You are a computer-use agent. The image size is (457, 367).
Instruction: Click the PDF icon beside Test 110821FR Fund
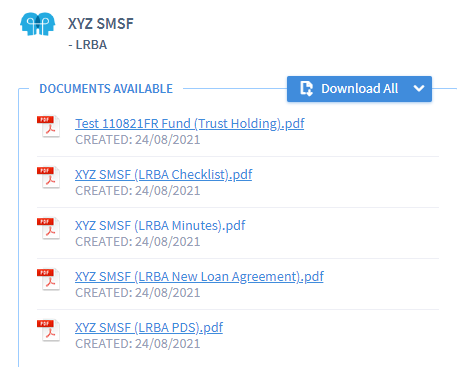49,126
